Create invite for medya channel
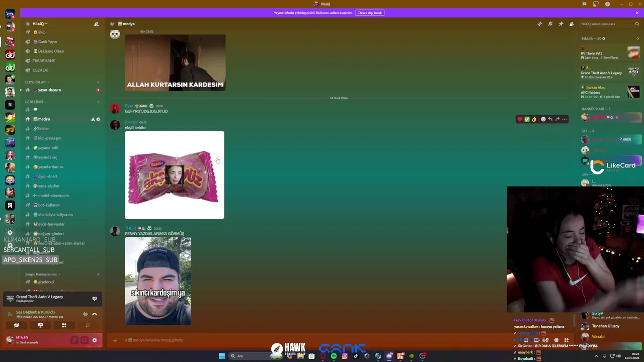Viewport: 644px width, 362px height. point(93,119)
